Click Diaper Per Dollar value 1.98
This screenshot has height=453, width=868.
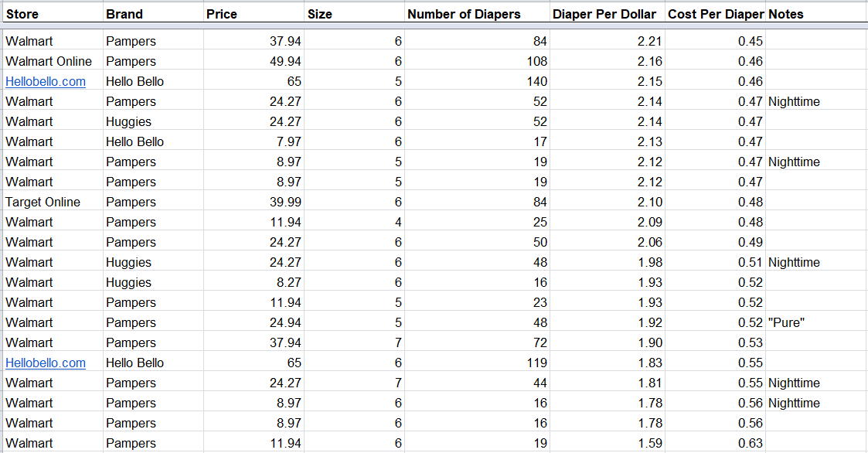pos(650,262)
